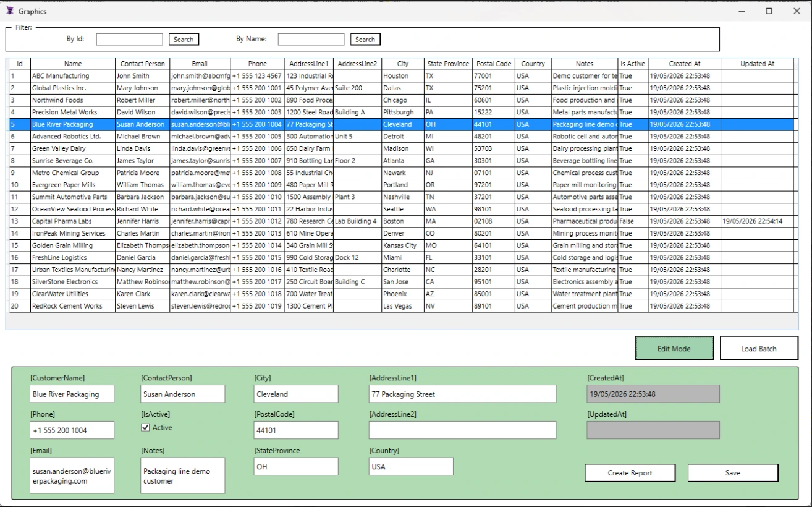Sort by the Name column header

tap(73, 64)
